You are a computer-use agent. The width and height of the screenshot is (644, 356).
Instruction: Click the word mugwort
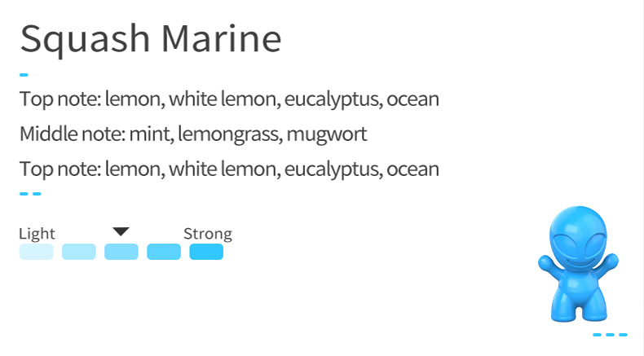coord(327,135)
